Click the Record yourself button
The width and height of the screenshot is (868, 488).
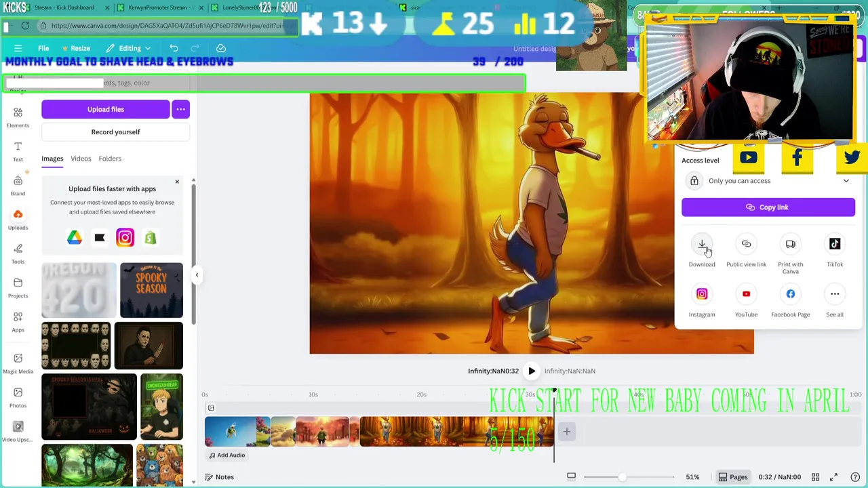pyautogui.click(x=115, y=132)
